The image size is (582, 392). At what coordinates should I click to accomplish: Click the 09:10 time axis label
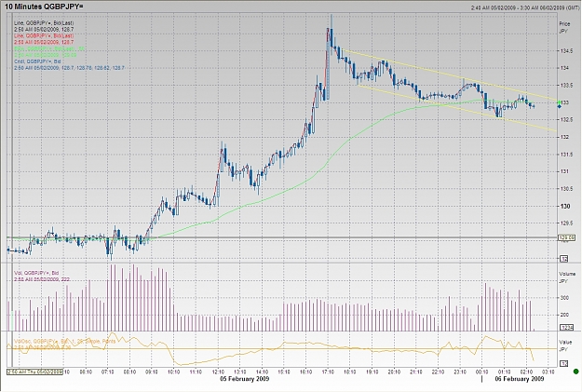[x=152, y=372]
